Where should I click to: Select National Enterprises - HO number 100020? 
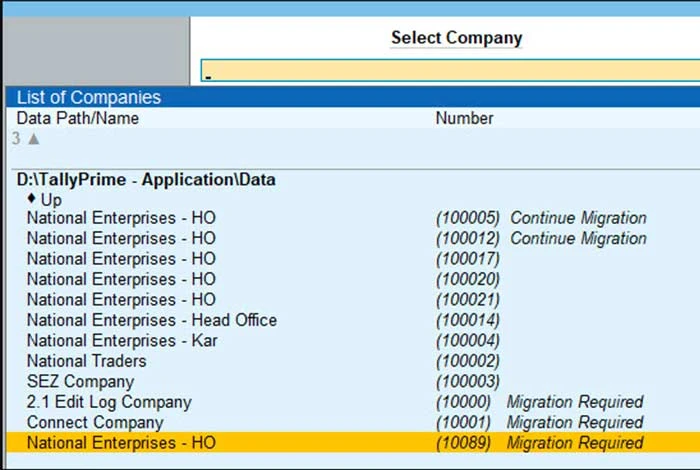353,279
